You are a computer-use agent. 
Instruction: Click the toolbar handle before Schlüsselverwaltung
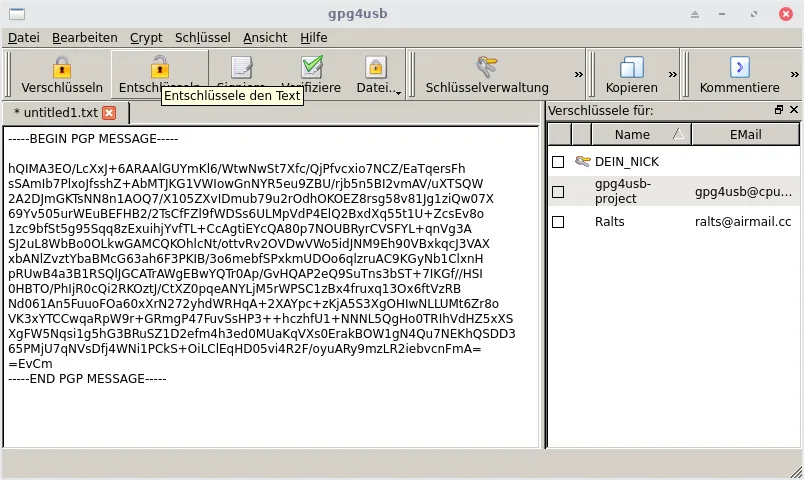coord(412,74)
